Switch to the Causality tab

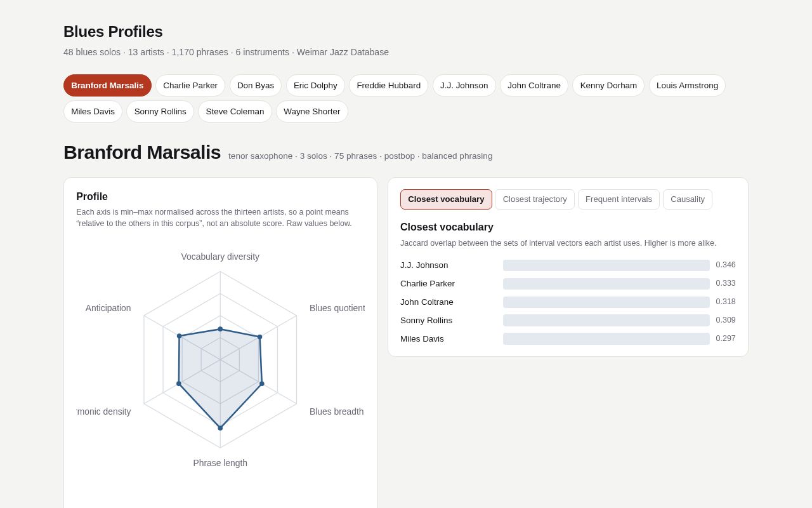(x=688, y=199)
